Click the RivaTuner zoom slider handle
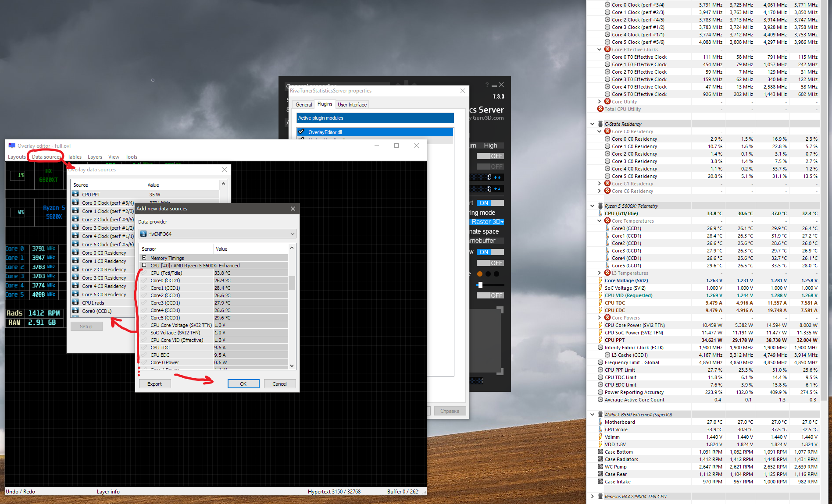 480,285
